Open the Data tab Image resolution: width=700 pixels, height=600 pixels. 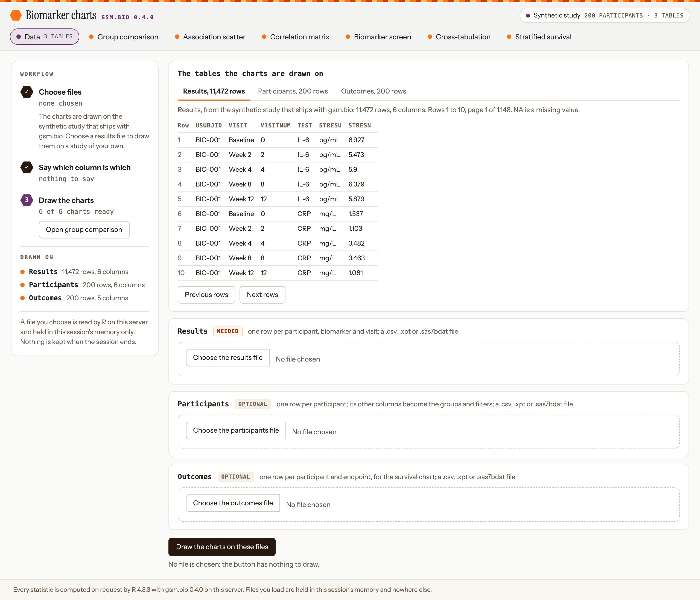pos(45,36)
